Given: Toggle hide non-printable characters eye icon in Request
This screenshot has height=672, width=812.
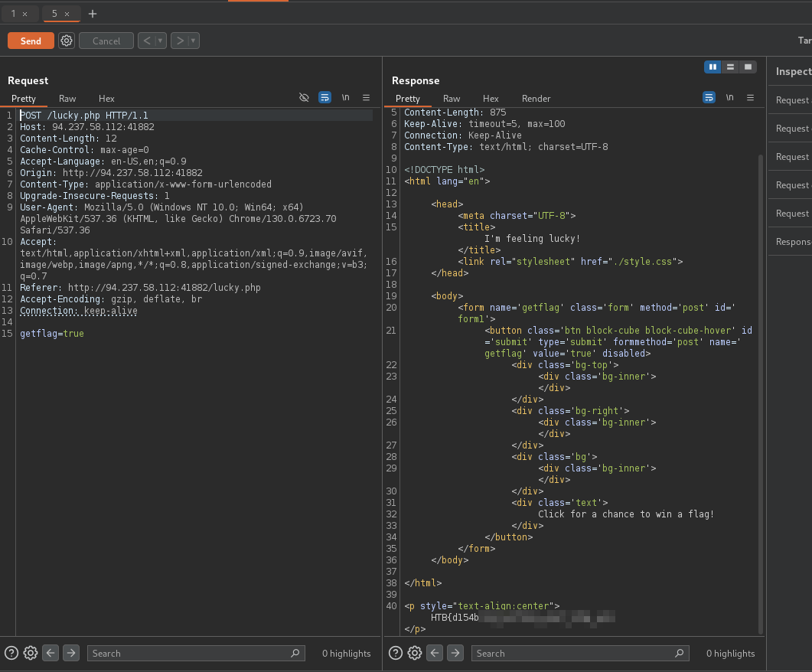Looking at the screenshot, I should 304,97.
